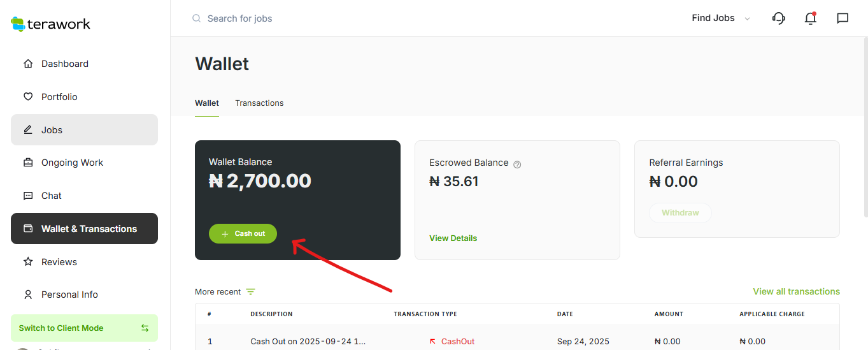
Task: Click the Terawork logo
Action: 51,24
